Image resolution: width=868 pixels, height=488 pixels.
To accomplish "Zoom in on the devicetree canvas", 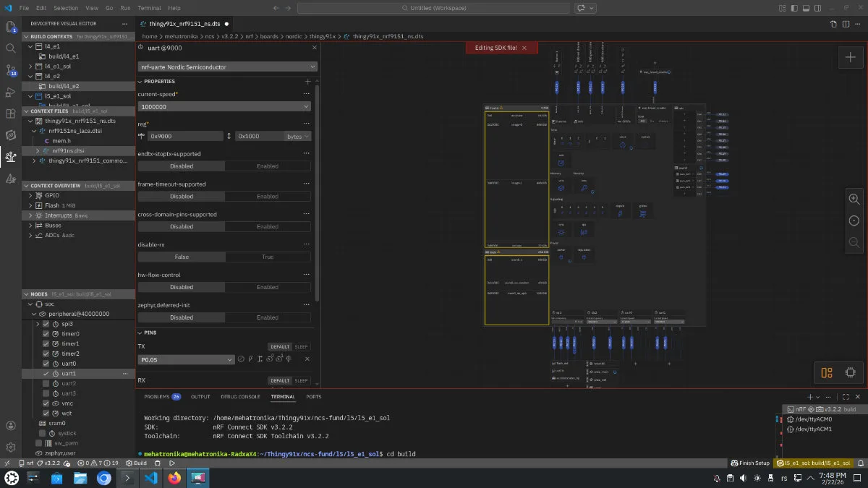I will (854, 199).
